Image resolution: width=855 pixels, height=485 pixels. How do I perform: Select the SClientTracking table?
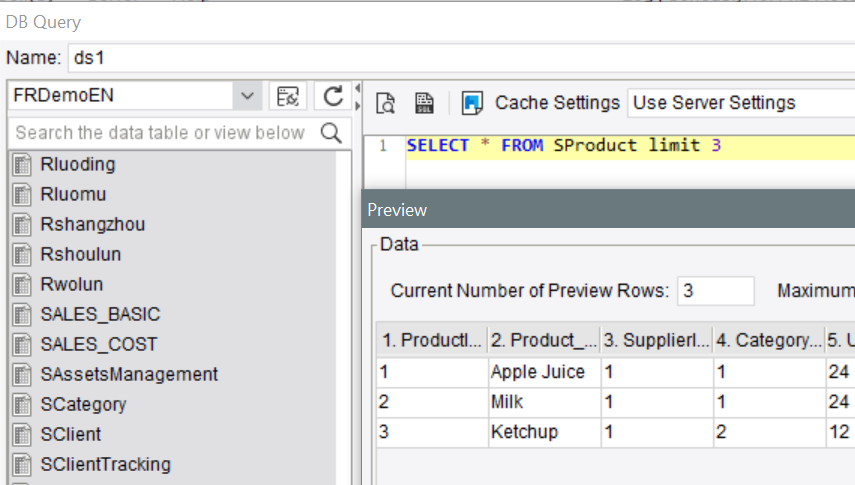[105, 464]
